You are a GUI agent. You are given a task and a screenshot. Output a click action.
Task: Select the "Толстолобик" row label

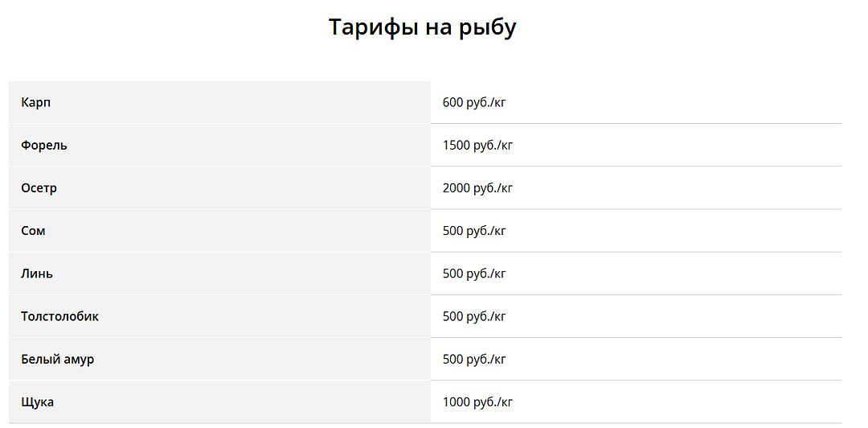pos(60,316)
